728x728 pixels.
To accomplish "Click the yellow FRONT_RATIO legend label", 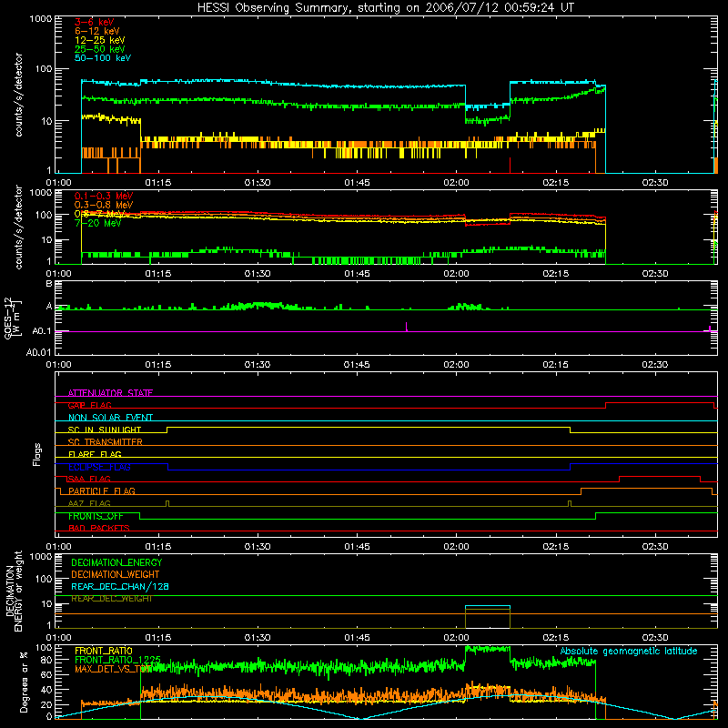I will (x=104, y=651).
